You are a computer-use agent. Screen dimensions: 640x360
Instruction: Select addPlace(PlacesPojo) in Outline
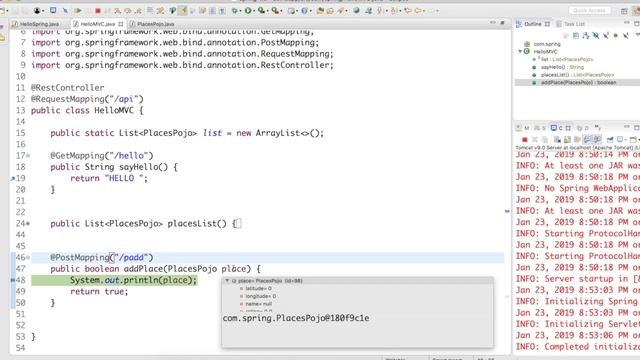pos(578,82)
